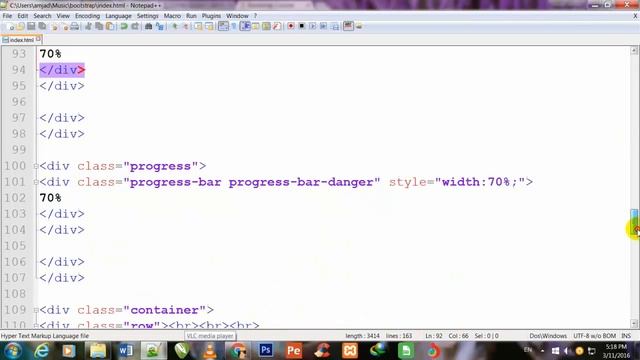Click the Copy toolbar icon
Viewport: 640px width, 360px height.
pyautogui.click(x=99, y=27)
